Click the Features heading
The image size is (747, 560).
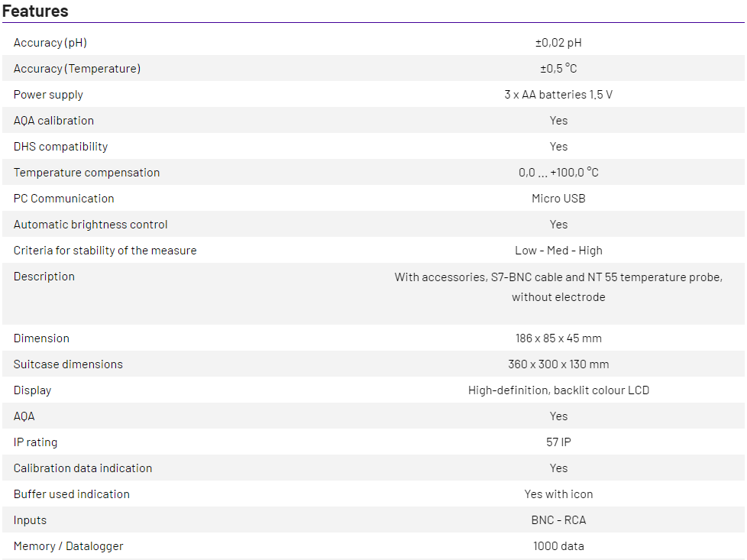tap(35, 11)
